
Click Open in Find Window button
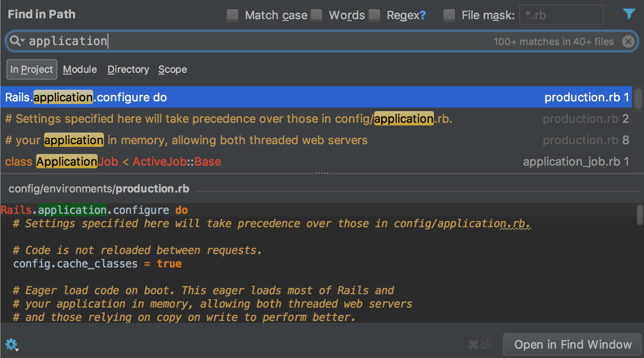pyautogui.click(x=573, y=345)
